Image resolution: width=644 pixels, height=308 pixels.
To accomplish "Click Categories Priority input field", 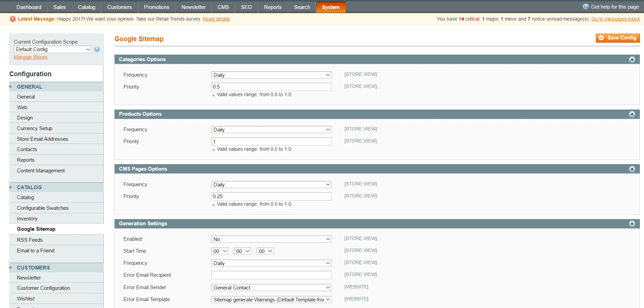I will tap(272, 87).
